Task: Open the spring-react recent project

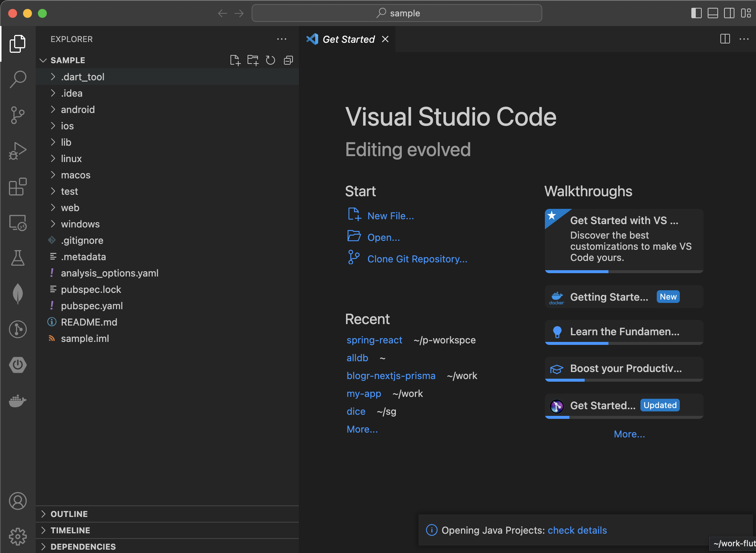Action: [x=374, y=340]
